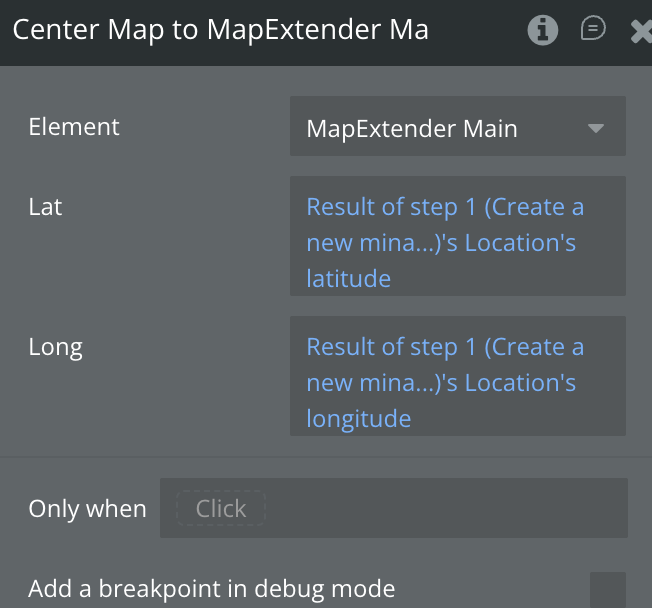Select the Location's longitude expression part
The image size is (652, 608).
pyautogui.click(x=520, y=384)
